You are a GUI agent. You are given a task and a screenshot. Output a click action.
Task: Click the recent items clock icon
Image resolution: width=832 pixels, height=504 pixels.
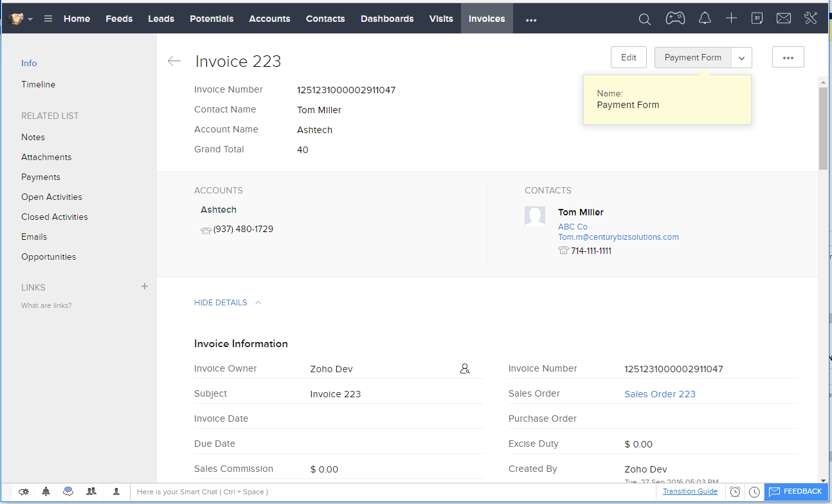click(754, 492)
